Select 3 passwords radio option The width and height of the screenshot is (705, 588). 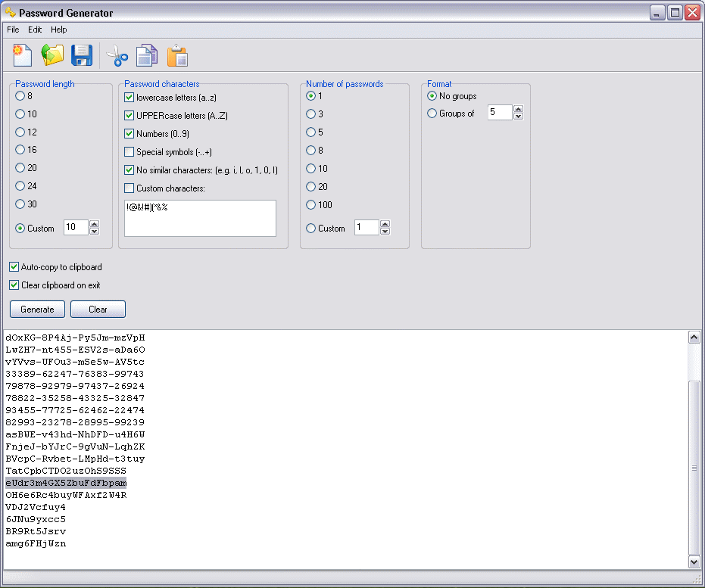tap(310, 114)
